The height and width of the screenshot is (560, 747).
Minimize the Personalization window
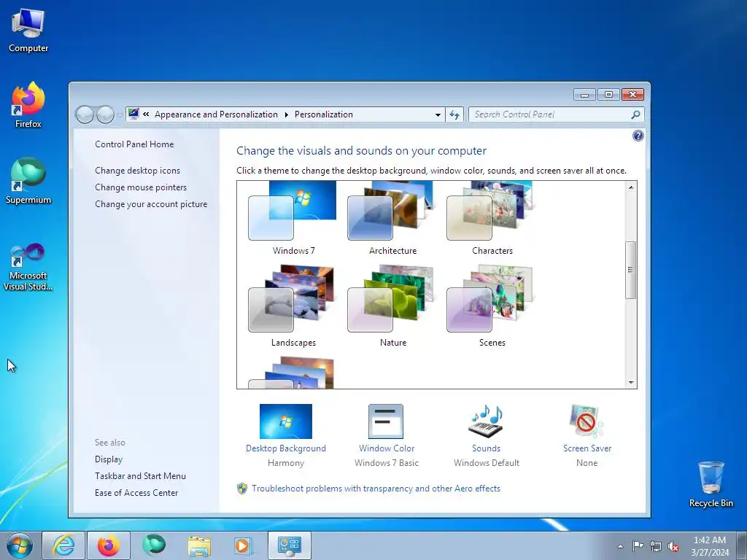click(x=584, y=94)
